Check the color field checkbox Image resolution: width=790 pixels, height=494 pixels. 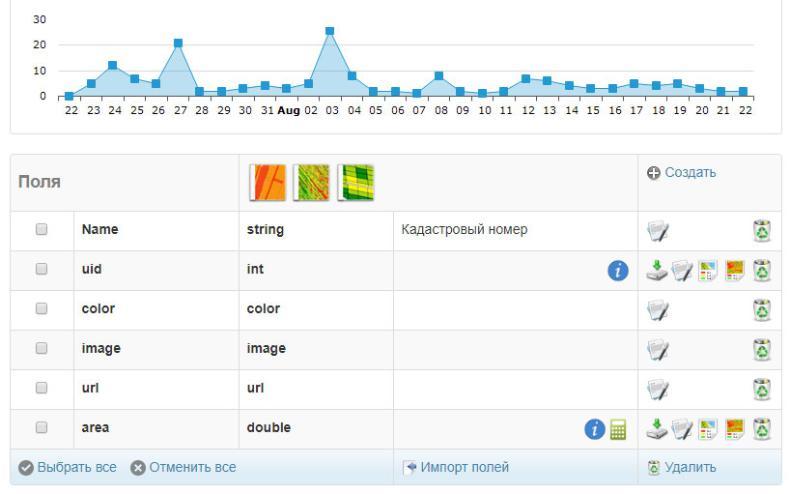tap(41, 308)
